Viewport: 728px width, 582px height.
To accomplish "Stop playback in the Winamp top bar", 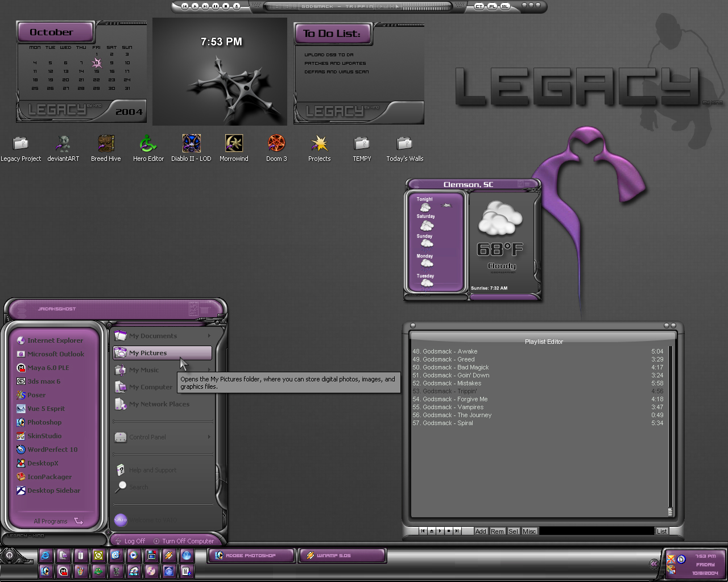I will click(x=226, y=6).
